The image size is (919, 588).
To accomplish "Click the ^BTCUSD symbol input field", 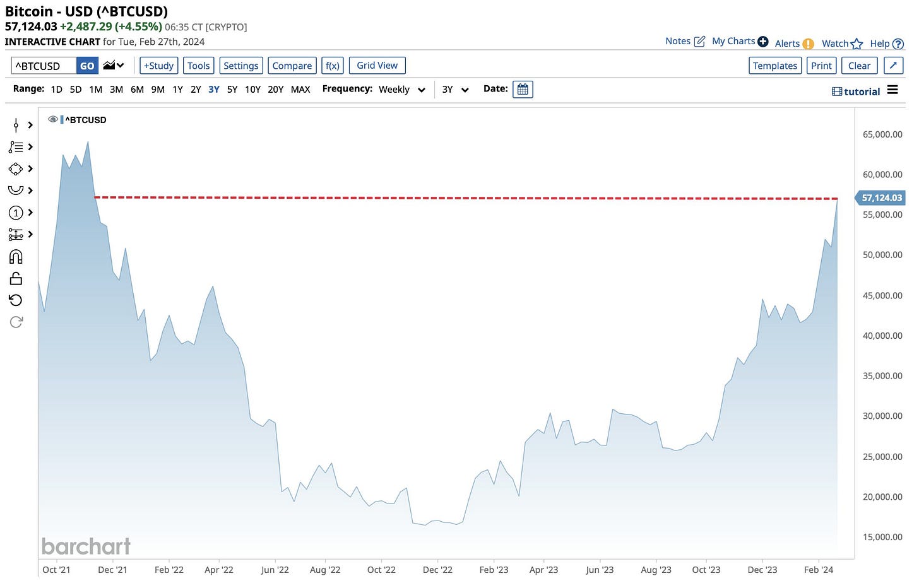I will tap(44, 66).
